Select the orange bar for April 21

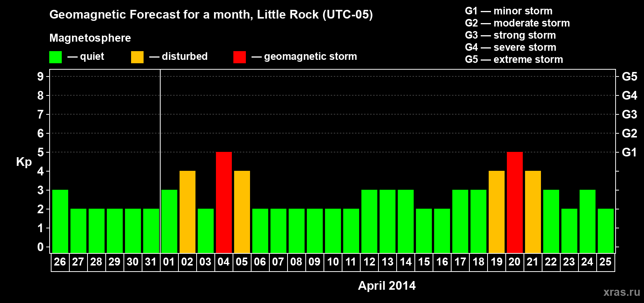tap(533, 212)
